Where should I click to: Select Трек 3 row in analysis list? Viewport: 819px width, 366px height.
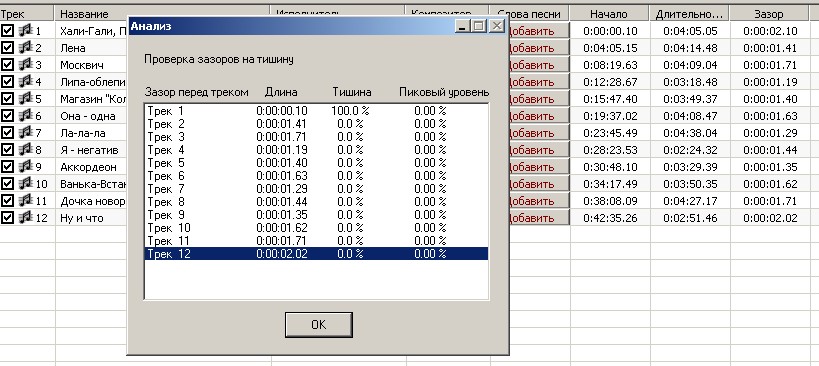(x=316, y=137)
